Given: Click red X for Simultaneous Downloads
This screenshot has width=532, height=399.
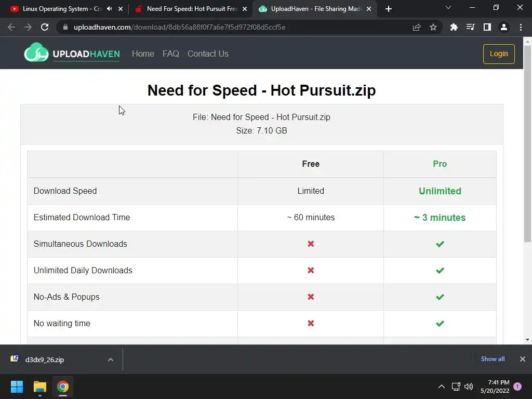Looking at the screenshot, I should pos(311,244).
